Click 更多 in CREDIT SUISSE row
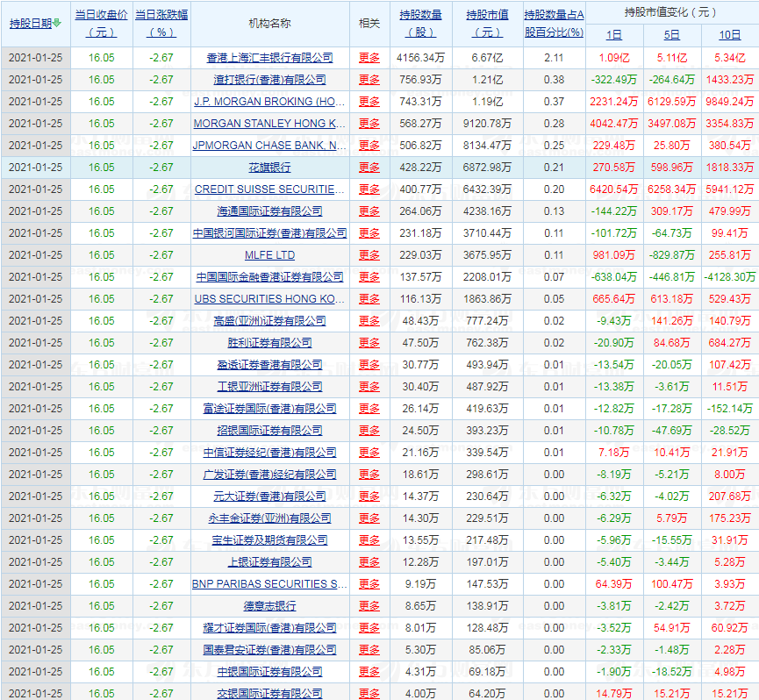 pos(369,189)
